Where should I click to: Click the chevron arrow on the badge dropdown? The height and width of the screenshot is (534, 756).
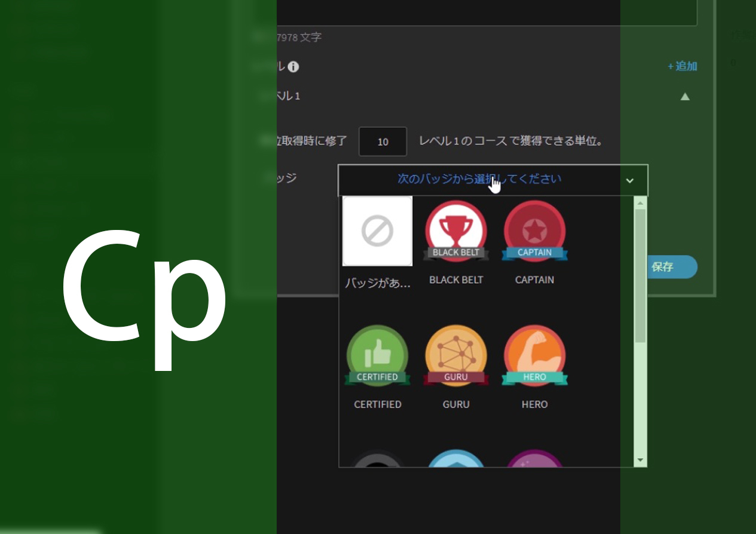[x=629, y=180]
